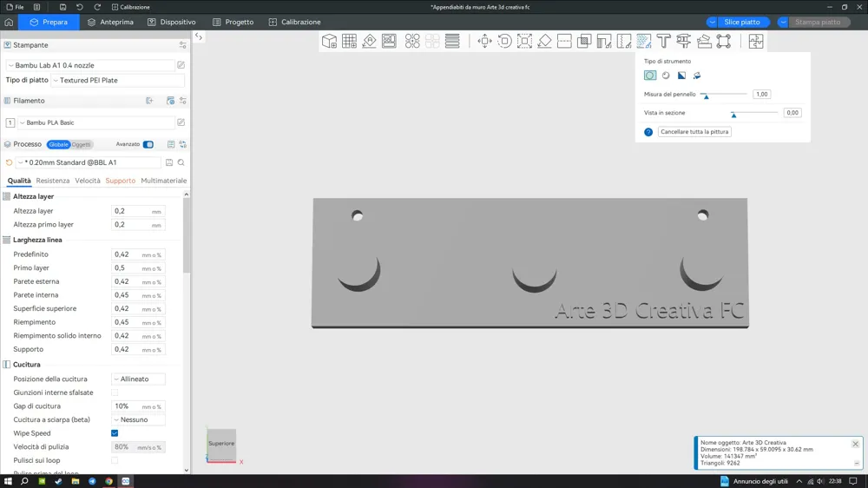Viewport: 868px width, 488px height.
Task: Click the Add plate grid icon
Action: click(349, 41)
